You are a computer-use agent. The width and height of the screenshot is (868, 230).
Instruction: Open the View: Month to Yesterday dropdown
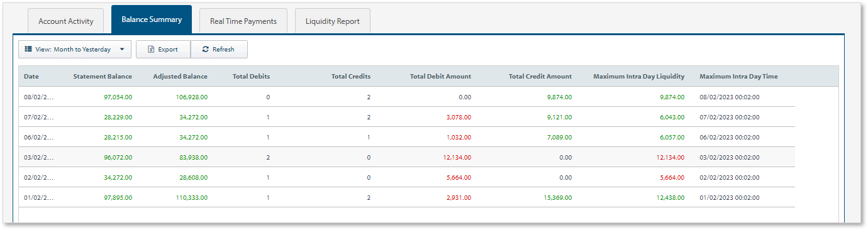(x=75, y=50)
